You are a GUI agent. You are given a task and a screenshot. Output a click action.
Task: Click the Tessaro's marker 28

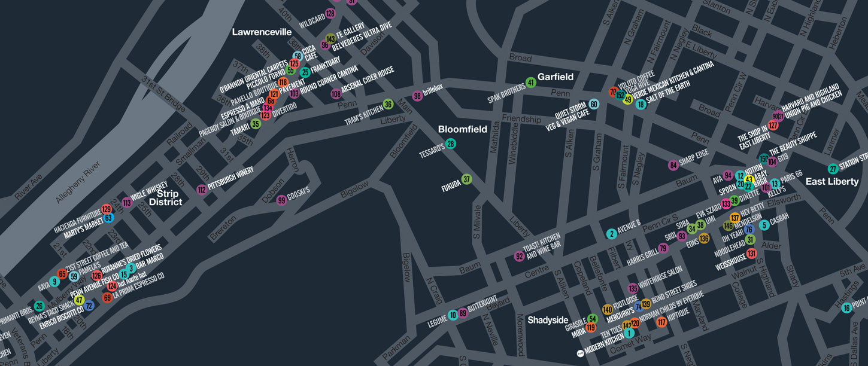451,144
